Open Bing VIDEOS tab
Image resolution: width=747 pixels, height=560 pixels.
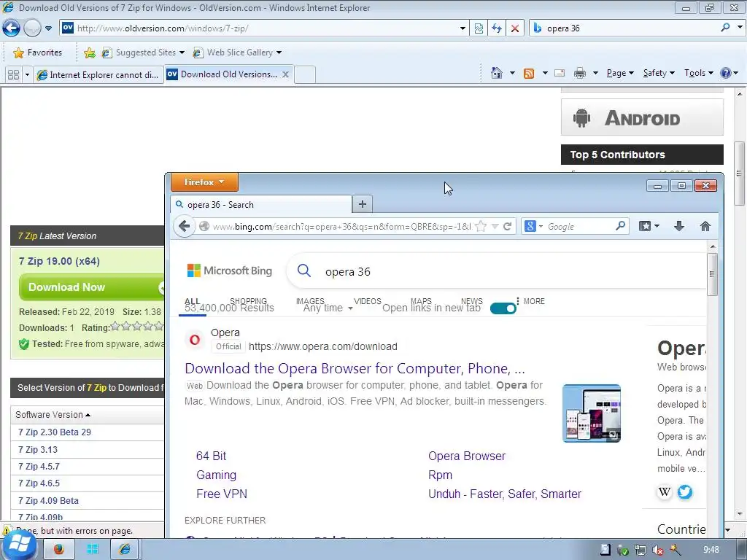[x=368, y=301]
